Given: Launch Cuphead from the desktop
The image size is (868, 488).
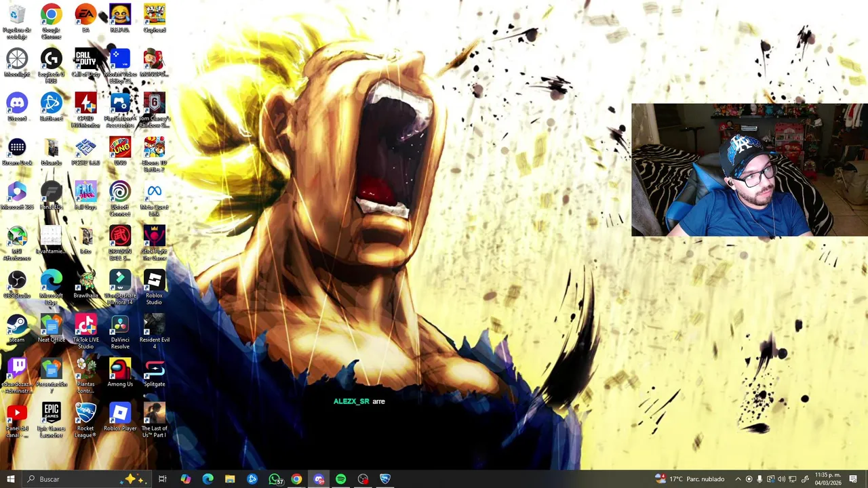Looking at the screenshot, I should 155,18.
